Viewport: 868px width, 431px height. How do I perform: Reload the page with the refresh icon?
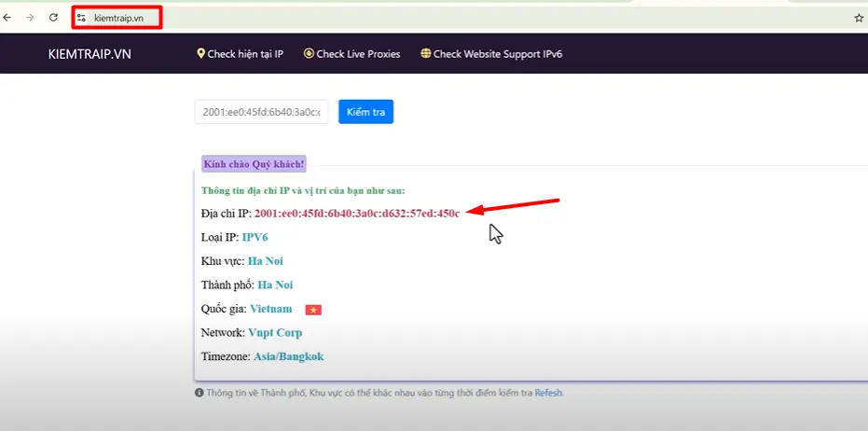[54, 17]
